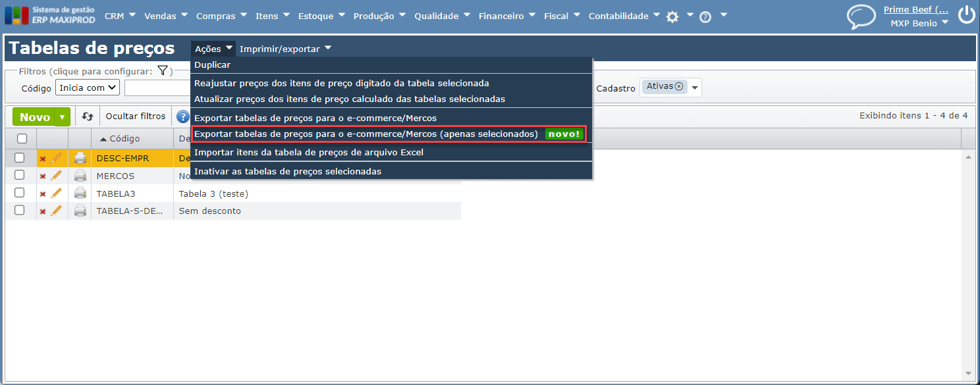980x385 pixels.
Task: Click the power logout icon
Action: pyautogui.click(x=966, y=15)
